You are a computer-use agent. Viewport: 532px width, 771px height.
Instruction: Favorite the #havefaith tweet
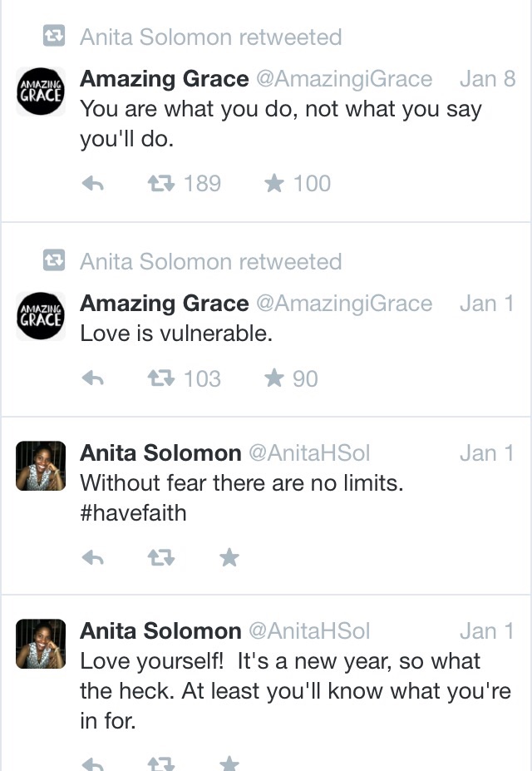229,557
